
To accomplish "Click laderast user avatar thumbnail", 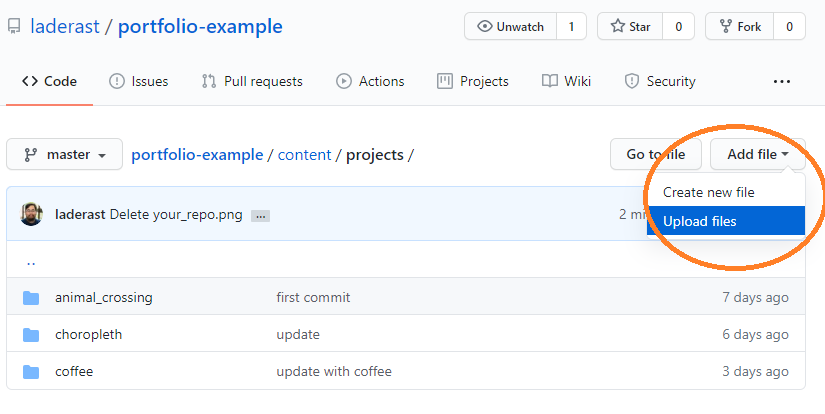I will coord(33,213).
